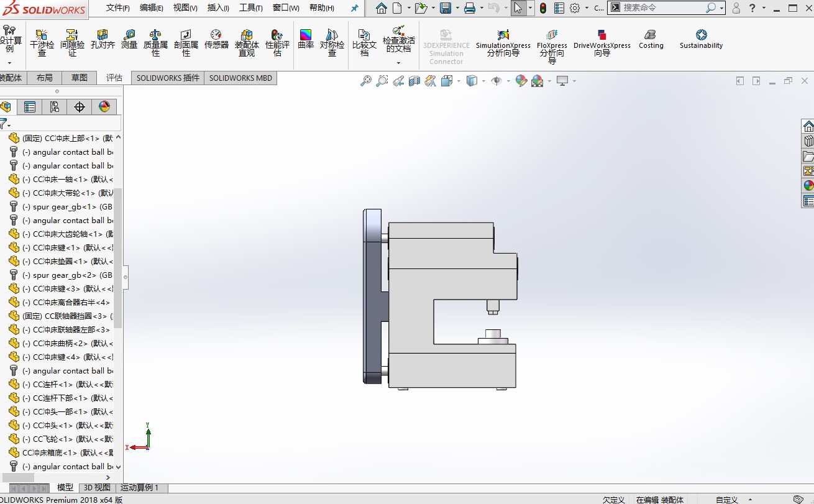Open 质量属性 mass properties
This screenshot has width=814, height=504.
[155, 43]
